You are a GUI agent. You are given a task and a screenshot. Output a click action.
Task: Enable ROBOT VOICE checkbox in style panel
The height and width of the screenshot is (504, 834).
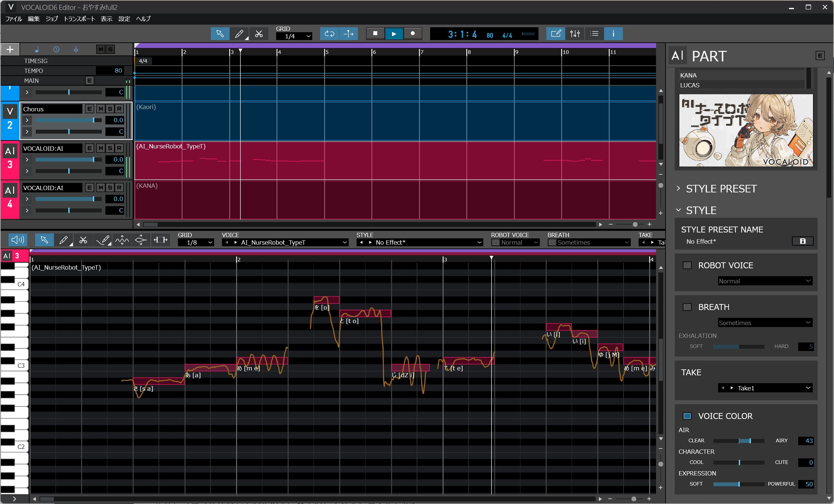(687, 265)
